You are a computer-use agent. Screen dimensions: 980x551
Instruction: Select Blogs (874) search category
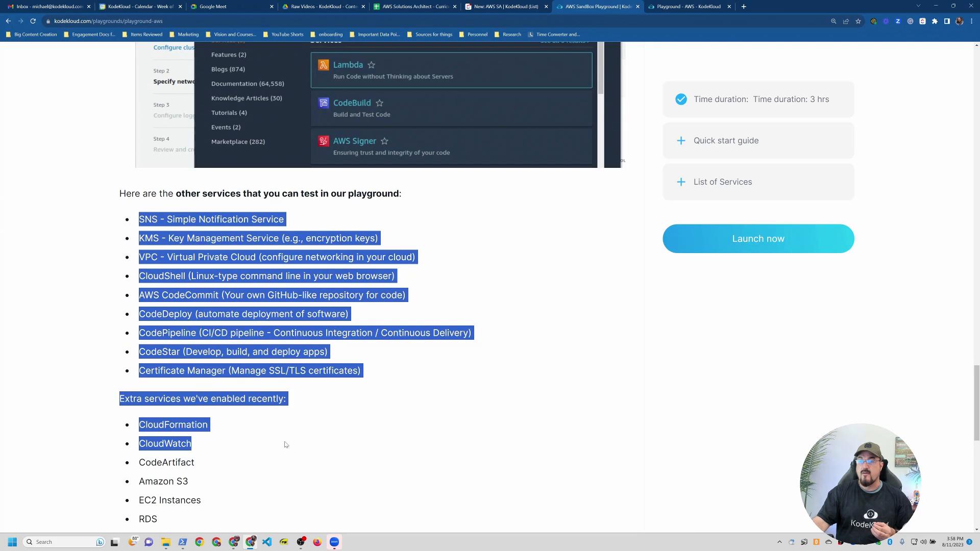coord(228,69)
